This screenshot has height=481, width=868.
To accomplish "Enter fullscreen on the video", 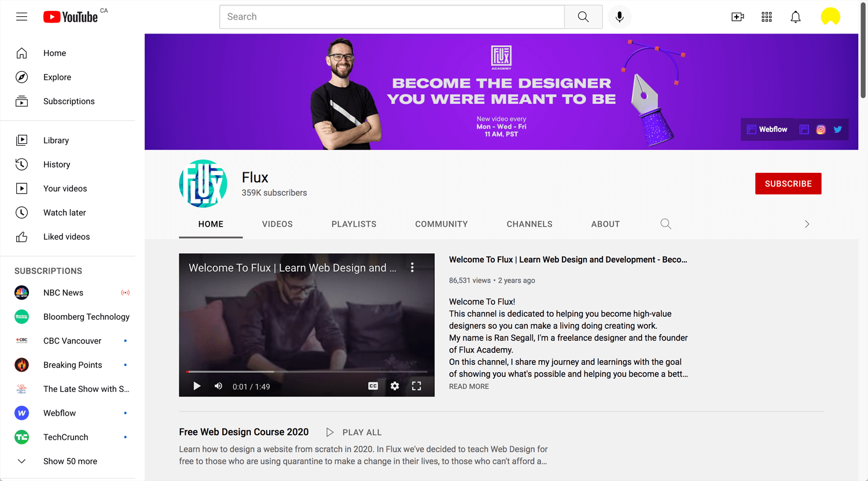I will [x=417, y=386].
